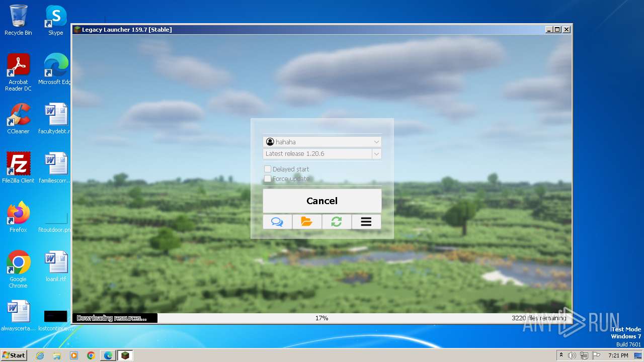Open the game folder button
Screen dimensions: 644x362
(307, 222)
